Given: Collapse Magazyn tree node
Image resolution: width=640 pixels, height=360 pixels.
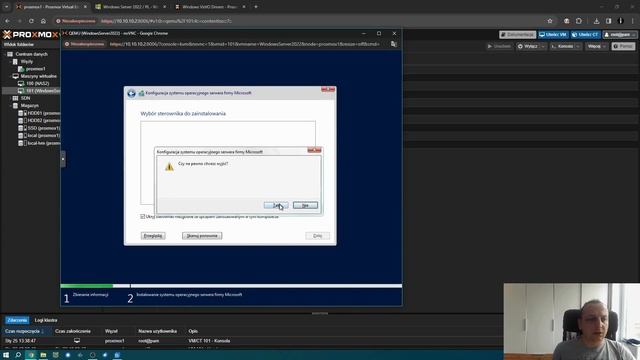Looking at the screenshot, I should pos(10,106).
